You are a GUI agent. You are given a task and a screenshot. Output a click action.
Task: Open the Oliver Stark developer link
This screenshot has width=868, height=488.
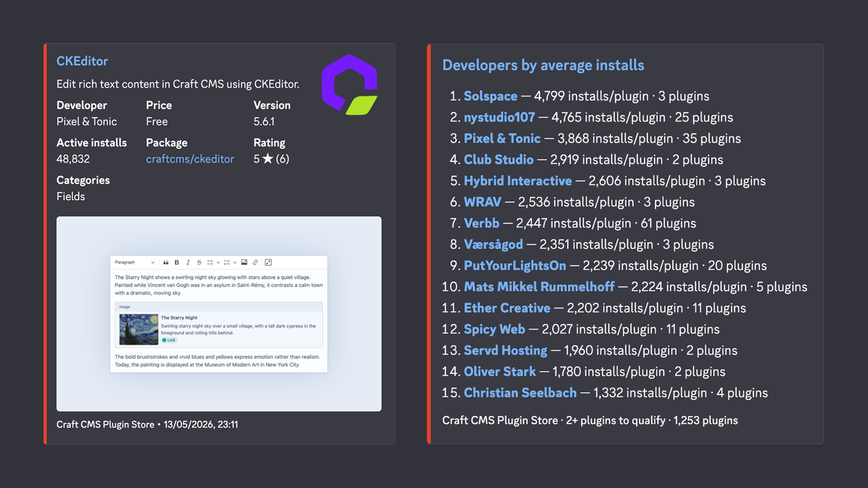(x=500, y=372)
